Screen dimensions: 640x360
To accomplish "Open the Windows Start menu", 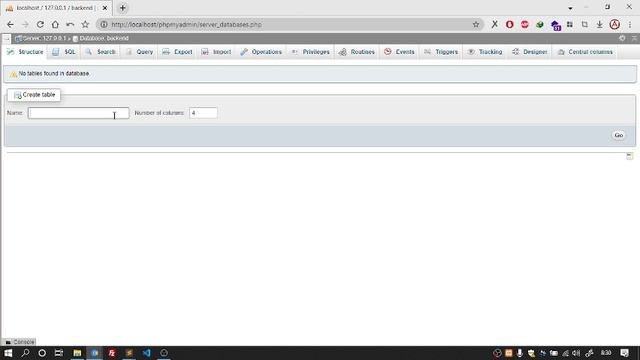I will 8,353.
